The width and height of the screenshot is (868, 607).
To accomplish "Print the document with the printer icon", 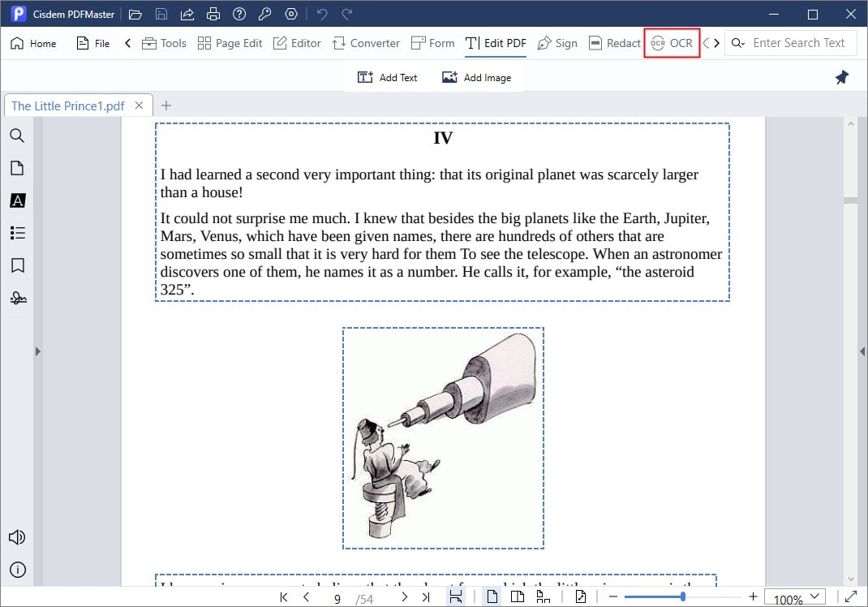I will click(x=213, y=15).
